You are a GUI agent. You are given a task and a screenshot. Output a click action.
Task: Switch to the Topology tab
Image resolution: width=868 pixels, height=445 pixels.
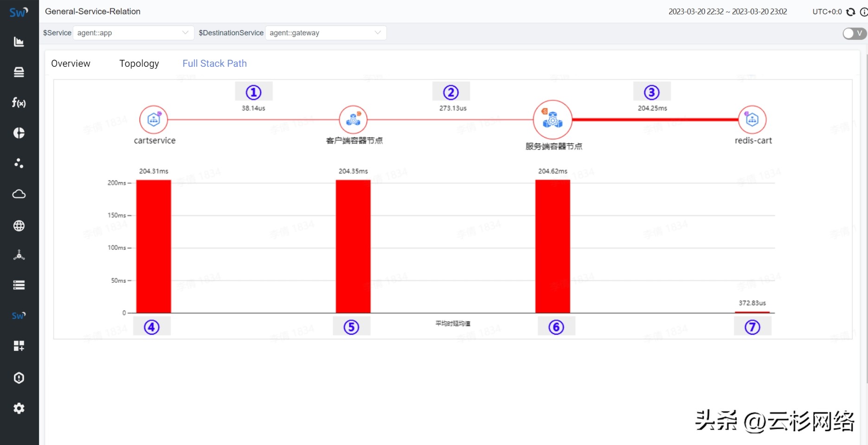(x=139, y=64)
